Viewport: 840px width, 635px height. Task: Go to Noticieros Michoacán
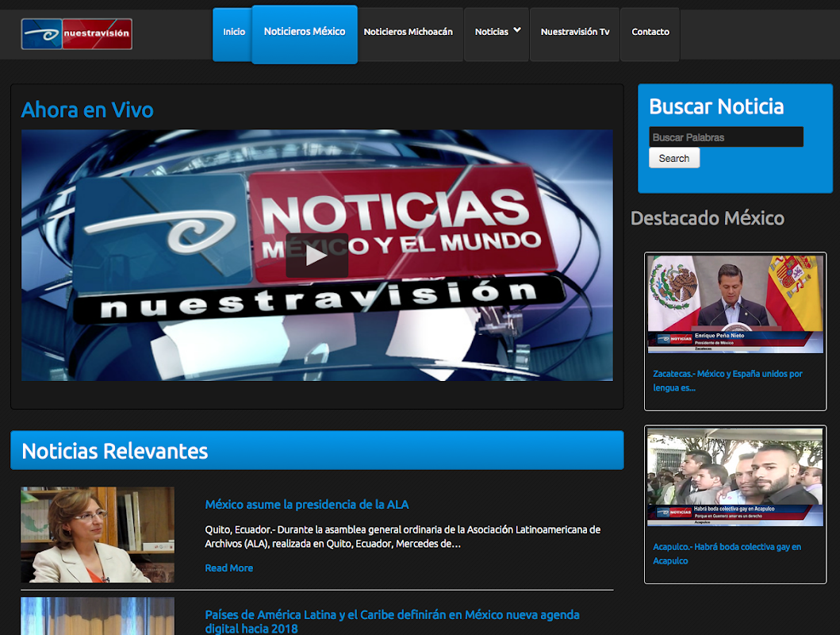408,33
